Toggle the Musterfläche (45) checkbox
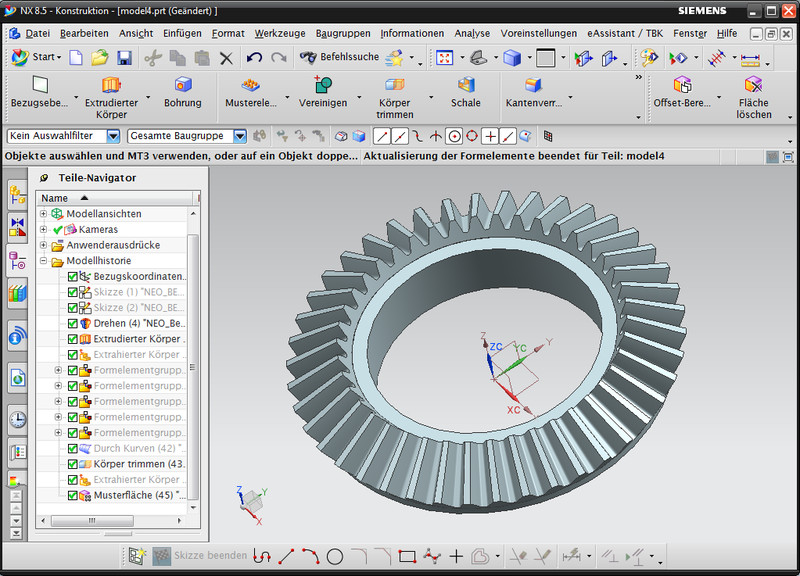This screenshot has width=800, height=576. (73, 495)
